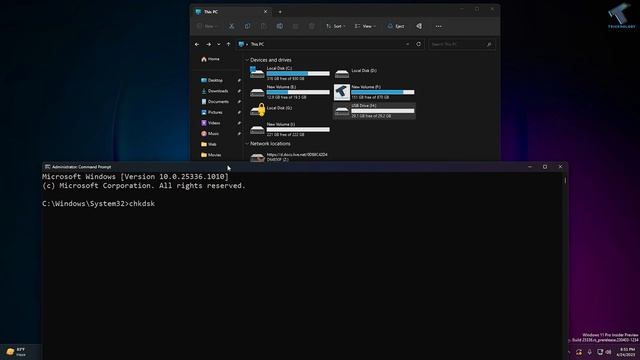Viewport: 640px width, 360px height.
Task: Open Local Disk (C:) drive
Action: [x=290, y=73]
